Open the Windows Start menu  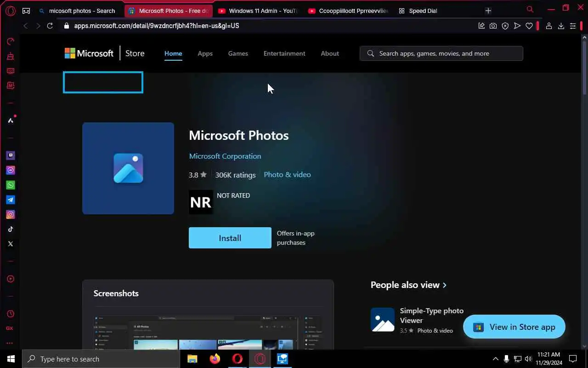11,359
